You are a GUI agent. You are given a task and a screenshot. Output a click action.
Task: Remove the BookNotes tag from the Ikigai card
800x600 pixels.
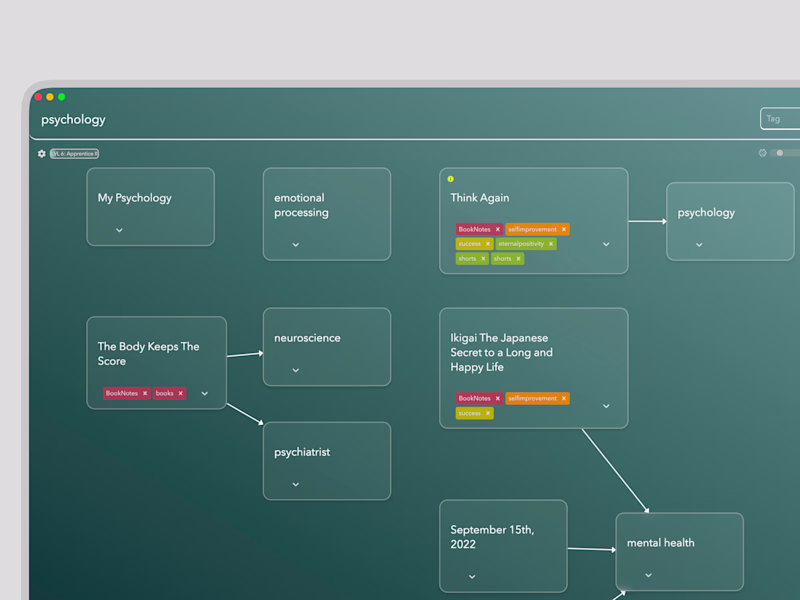click(498, 398)
